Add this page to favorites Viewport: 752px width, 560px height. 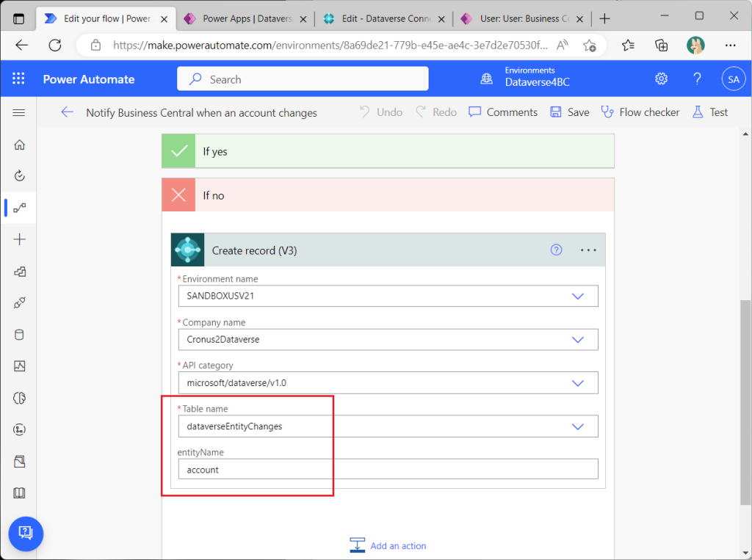point(590,45)
